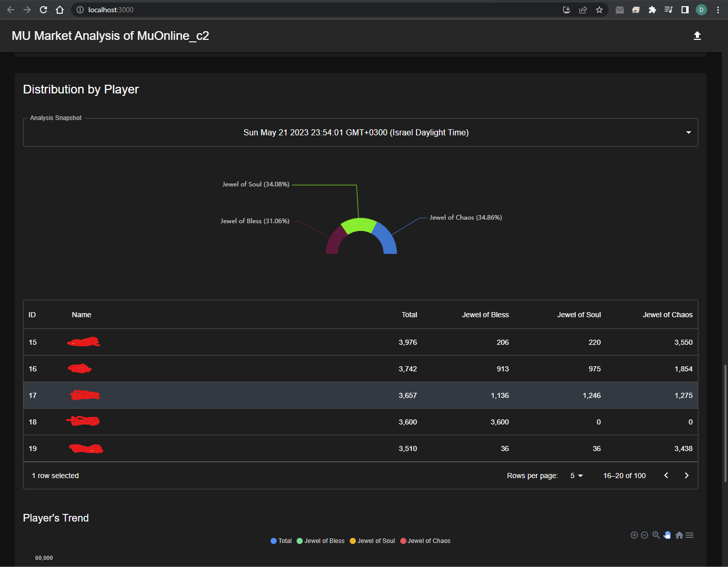This screenshot has height=567, width=728.
Task: Toggle Total series in chart legend
Action: [x=281, y=541]
